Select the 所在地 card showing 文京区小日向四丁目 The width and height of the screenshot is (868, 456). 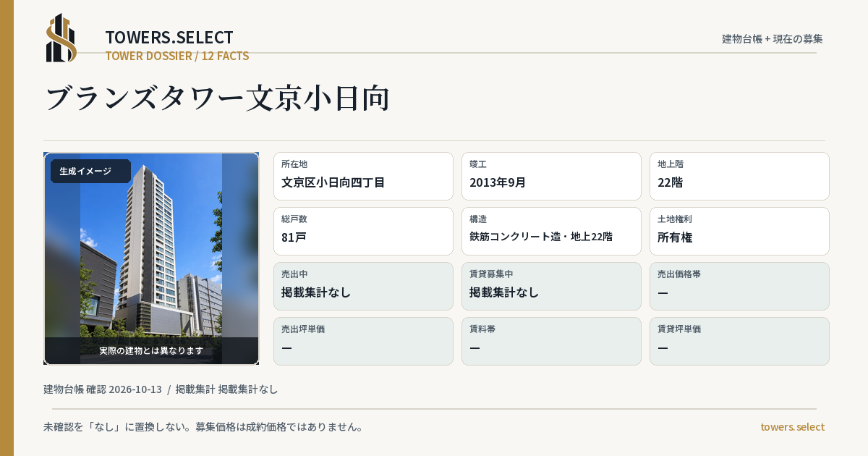click(x=363, y=176)
